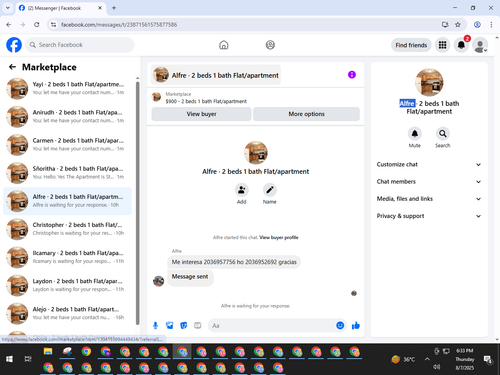Expand Chat members section

pos(429,182)
